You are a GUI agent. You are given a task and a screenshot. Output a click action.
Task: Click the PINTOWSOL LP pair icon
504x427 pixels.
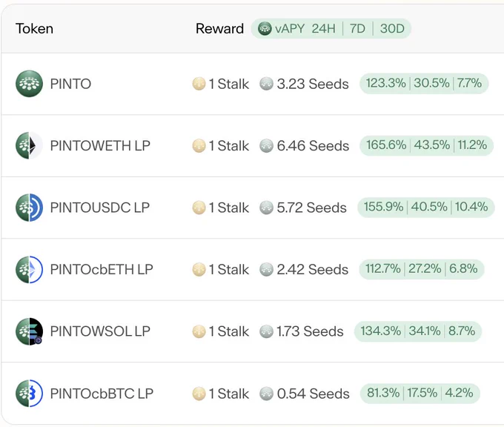point(29,331)
